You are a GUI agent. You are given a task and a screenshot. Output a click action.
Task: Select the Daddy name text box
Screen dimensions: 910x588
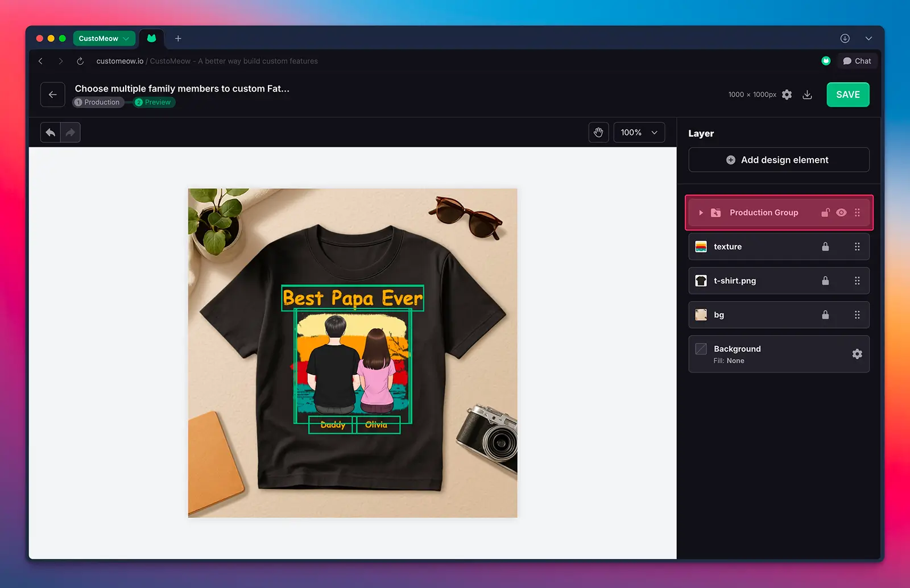[331, 425]
